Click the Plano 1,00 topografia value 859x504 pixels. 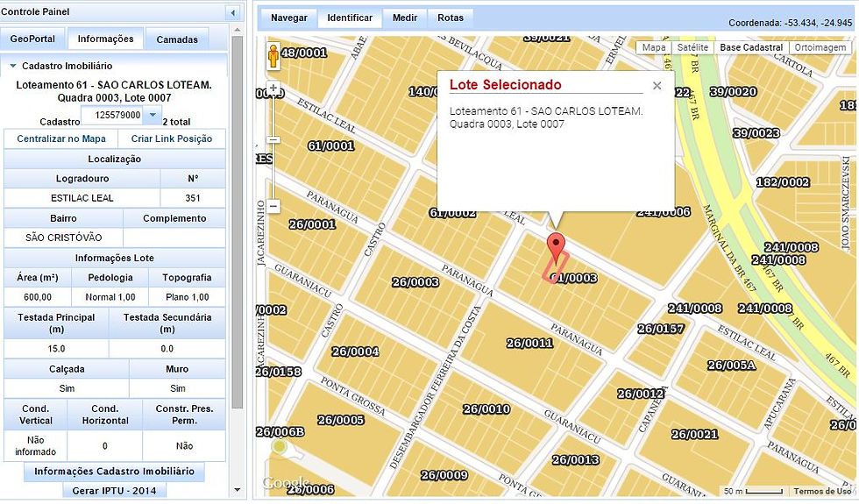(187, 297)
